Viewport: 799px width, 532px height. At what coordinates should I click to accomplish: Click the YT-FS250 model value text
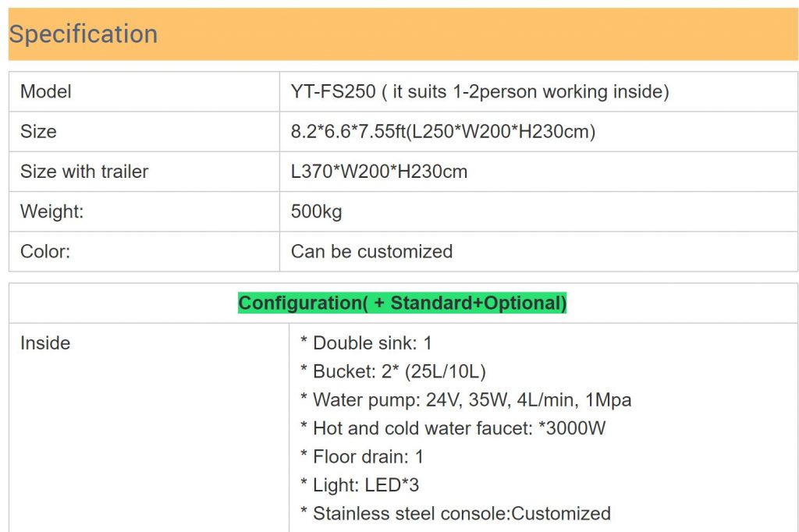479,92
